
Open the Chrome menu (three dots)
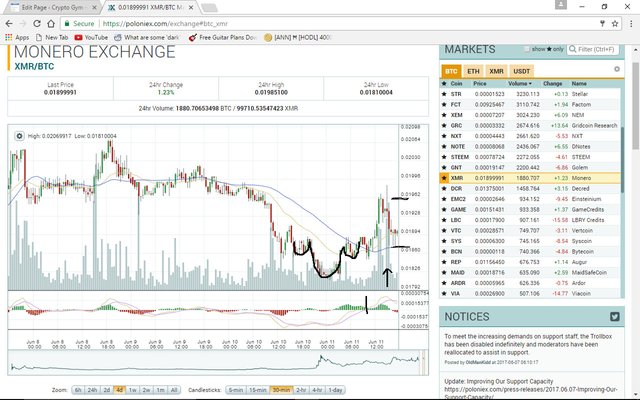point(631,24)
